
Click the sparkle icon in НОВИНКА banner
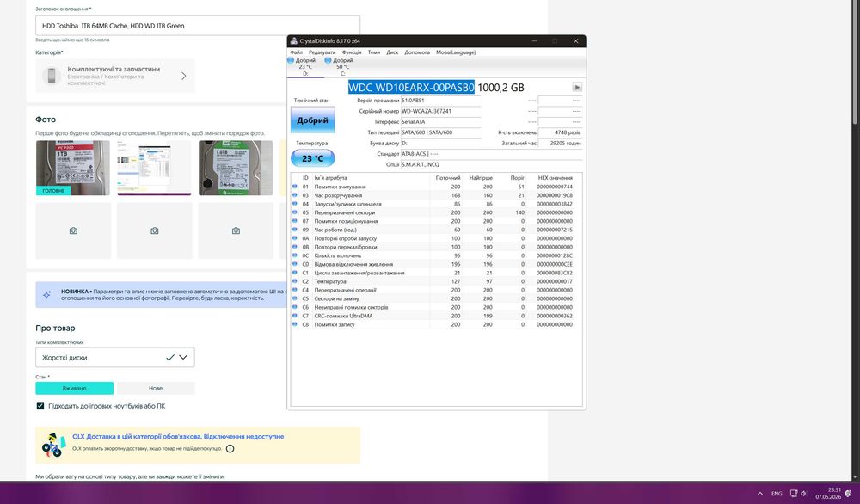click(47, 294)
